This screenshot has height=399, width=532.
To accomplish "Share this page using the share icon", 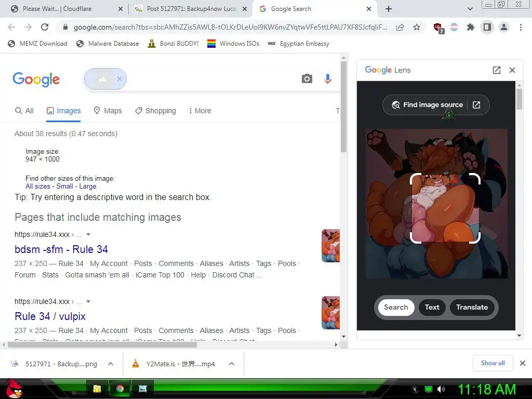I will (400, 27).
